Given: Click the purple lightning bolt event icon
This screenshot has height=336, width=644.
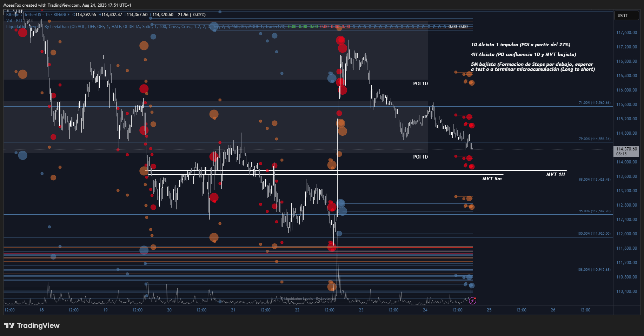Looking at the screenshot, I should (x=472, y=301).
